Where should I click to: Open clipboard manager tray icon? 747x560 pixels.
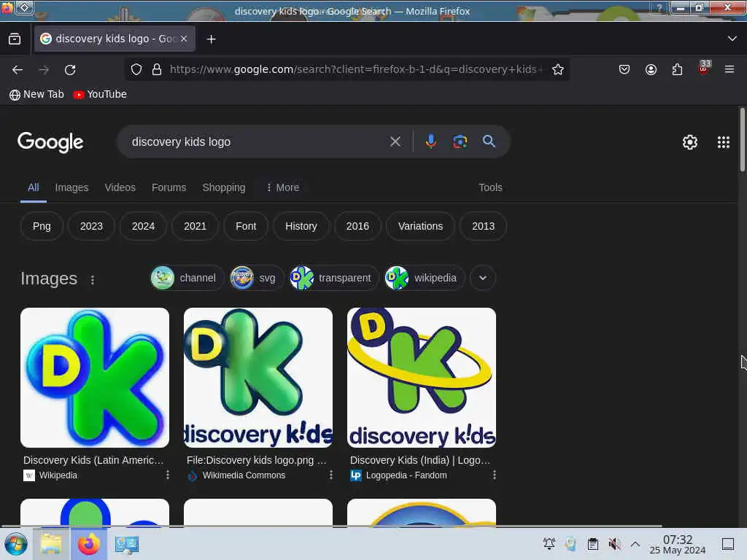coord(592,543)
